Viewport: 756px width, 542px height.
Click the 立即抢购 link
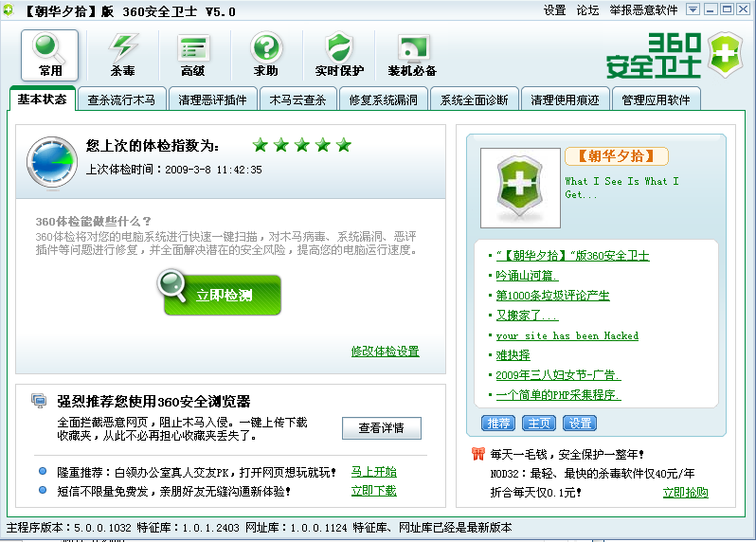click(685, 493)
